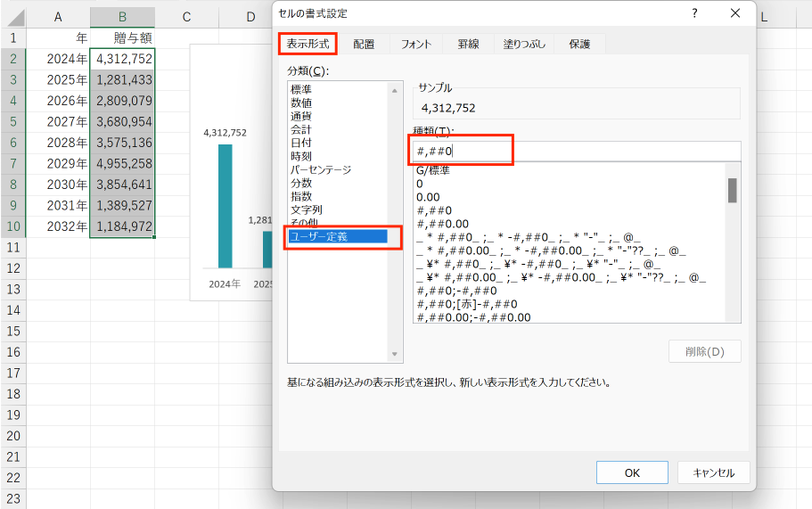Screen dimensions: 812x509
Task: Open the 保護 tab
Action: (579, 45)
